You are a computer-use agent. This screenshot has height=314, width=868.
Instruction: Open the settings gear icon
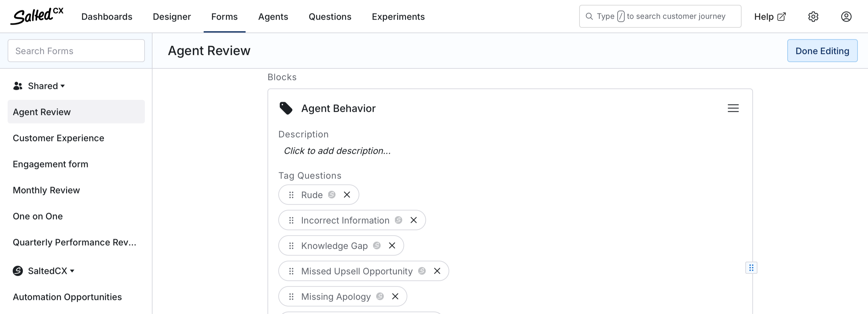[x=813, y=17]
